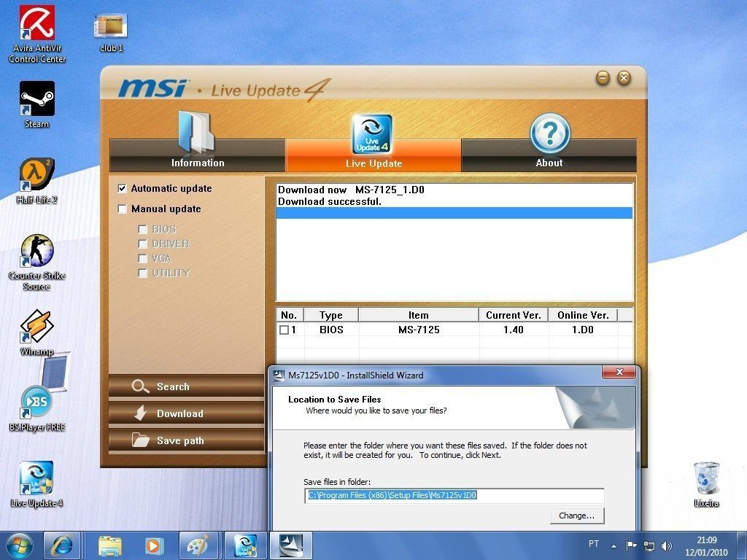
Task: Open the Windows Start menu orb
Action: [19, 545]
